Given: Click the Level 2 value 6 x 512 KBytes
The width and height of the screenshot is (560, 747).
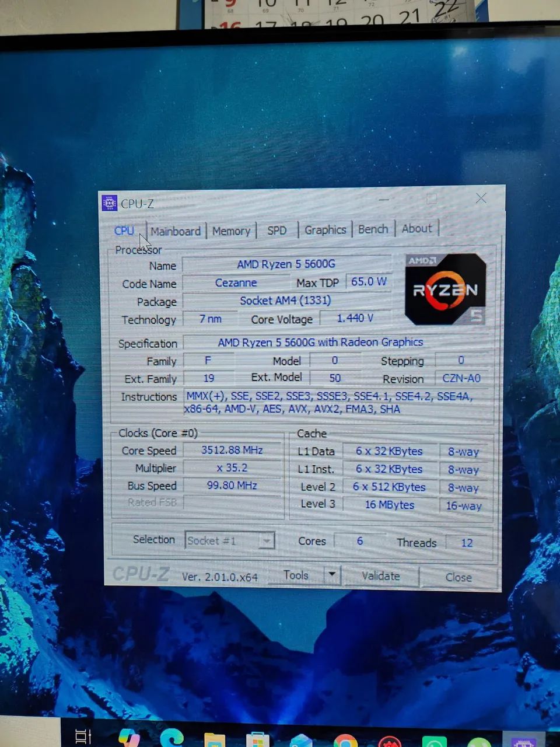Looking at the screenshot, I should click(389, 487).
